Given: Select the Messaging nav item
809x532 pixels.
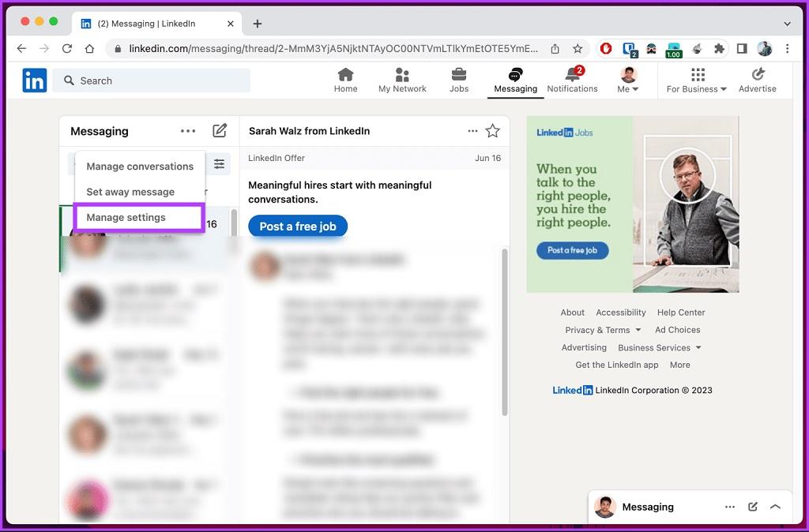Looking at the screenshot, I should [515, 81].
